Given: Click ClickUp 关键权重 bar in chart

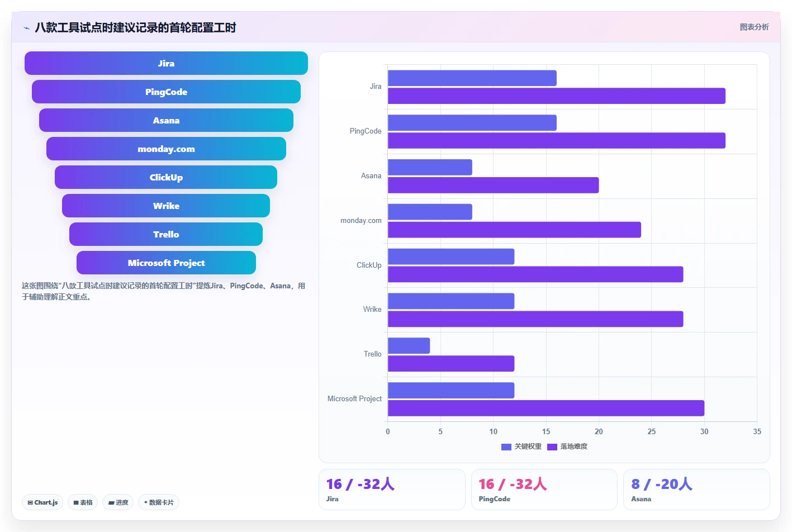Looking at the screenshot, I should 451,256.
